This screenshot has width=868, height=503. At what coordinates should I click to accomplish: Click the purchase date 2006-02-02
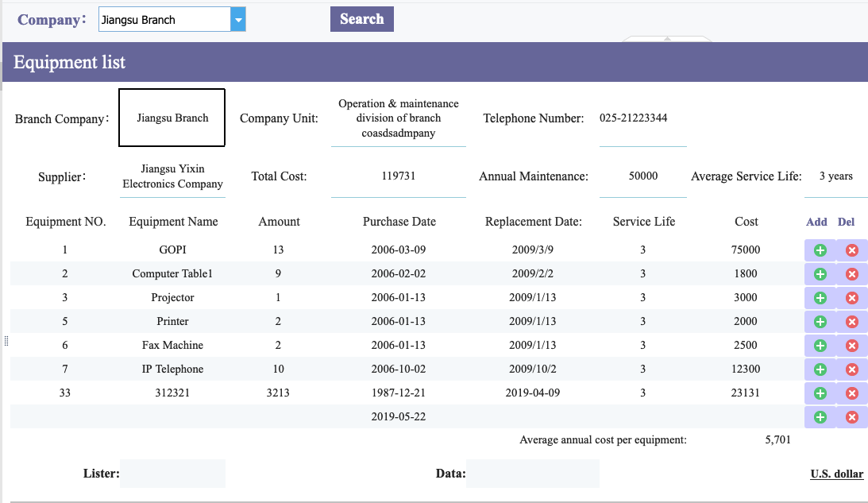point(399,273)
